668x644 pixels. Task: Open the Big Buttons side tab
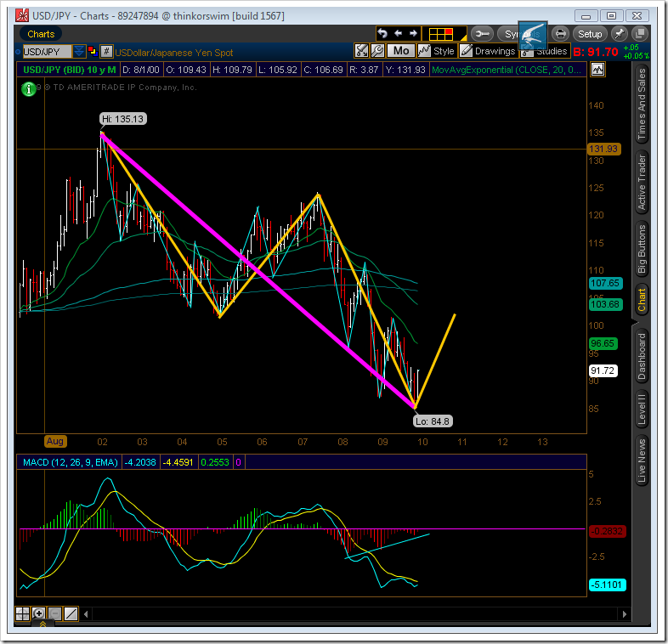click(x=642, y=249)
